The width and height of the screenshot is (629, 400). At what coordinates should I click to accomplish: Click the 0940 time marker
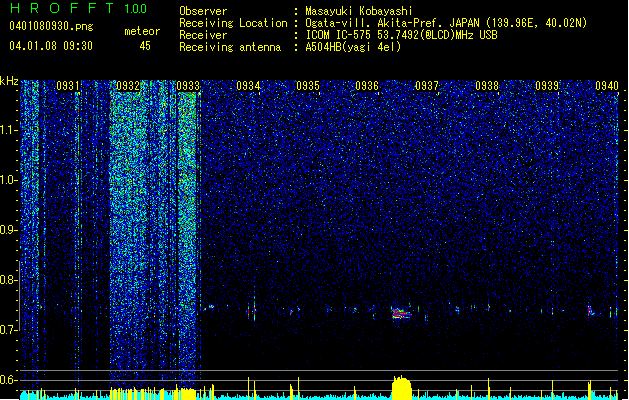click(607, 86)
